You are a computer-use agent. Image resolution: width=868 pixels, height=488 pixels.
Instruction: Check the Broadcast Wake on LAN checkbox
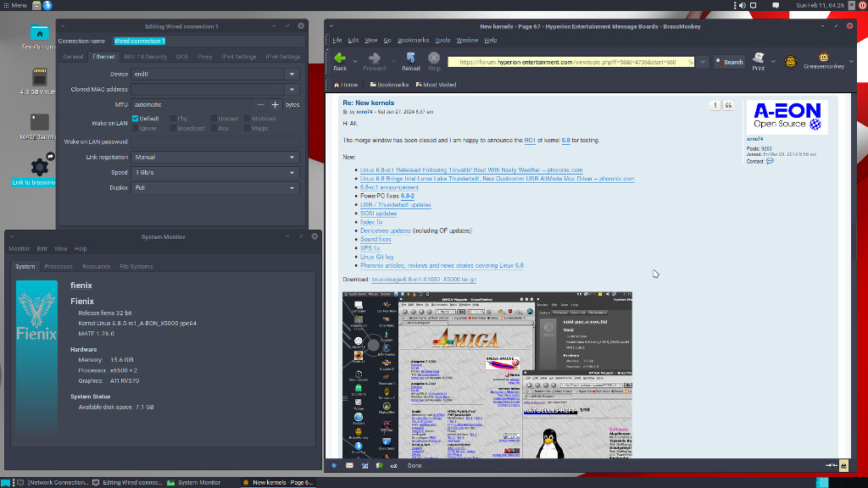173,128
